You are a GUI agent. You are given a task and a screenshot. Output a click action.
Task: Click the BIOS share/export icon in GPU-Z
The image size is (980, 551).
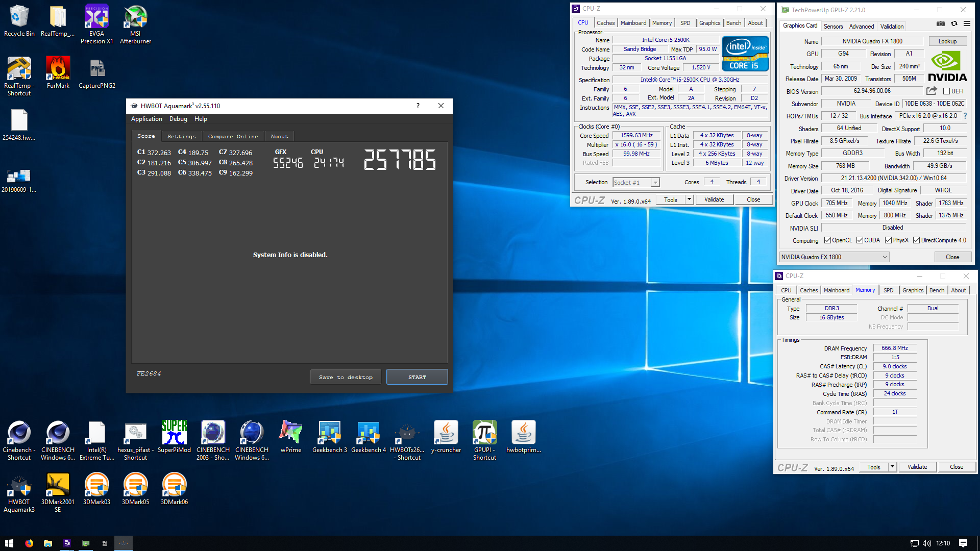click(932, 91)
